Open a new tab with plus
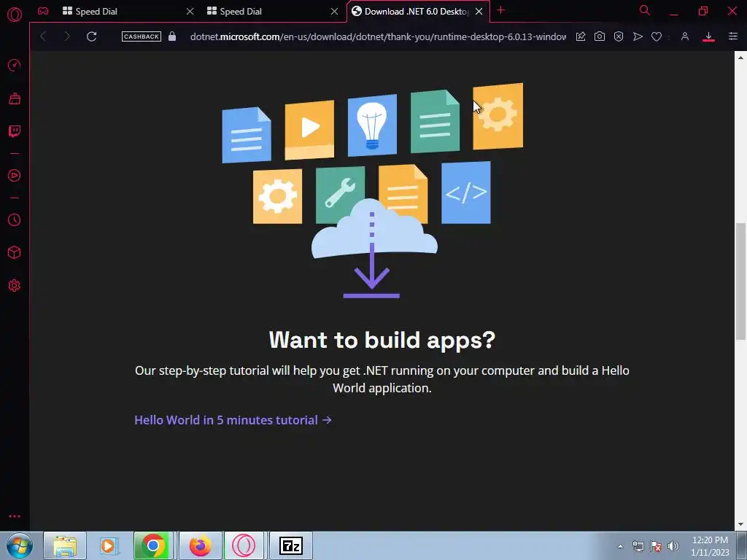This screenshot has height=560, width=747. pos(500,10)
